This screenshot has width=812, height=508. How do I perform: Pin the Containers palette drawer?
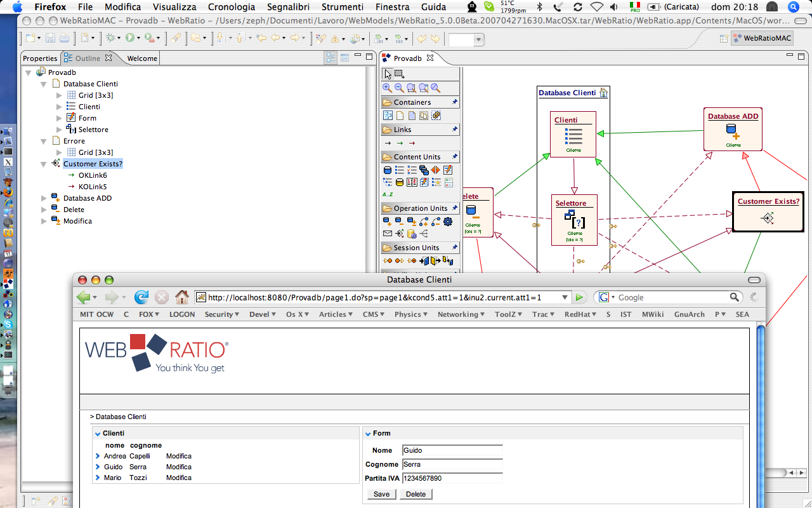tap(454, 102)
